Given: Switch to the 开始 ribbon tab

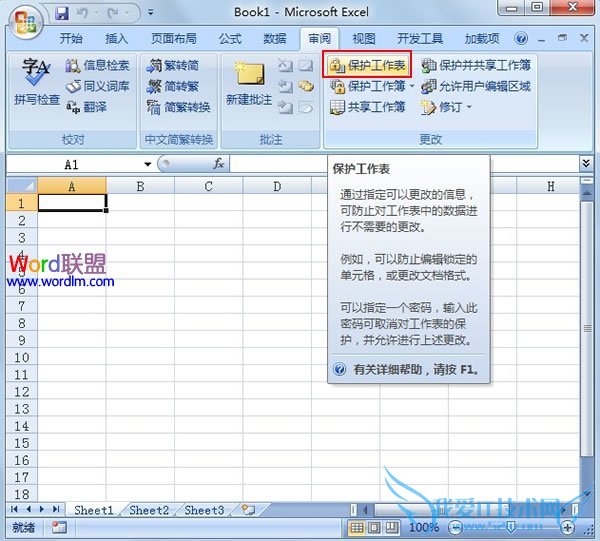Looking at the screenshot, I should tap(71, 39).
